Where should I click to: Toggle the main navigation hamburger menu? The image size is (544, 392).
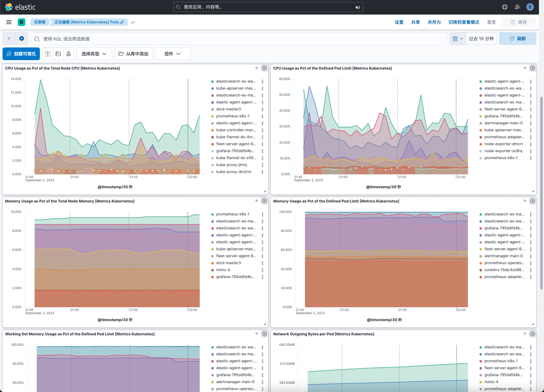[x=9, y=22]
